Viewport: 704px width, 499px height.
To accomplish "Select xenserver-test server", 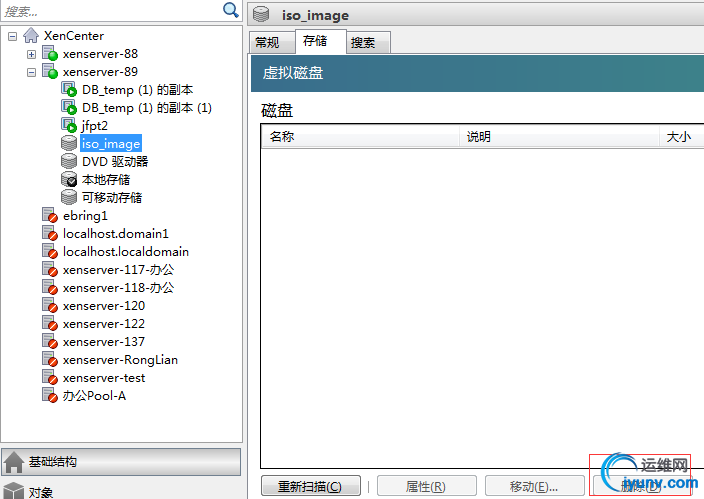I will pyautogui.click(x=104, y=378).
